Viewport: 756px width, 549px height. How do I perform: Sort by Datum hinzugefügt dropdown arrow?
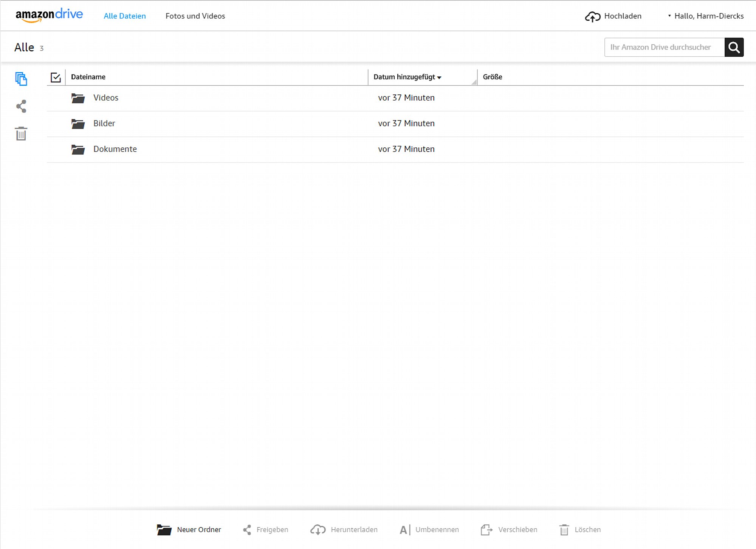[x=439, y=77]
